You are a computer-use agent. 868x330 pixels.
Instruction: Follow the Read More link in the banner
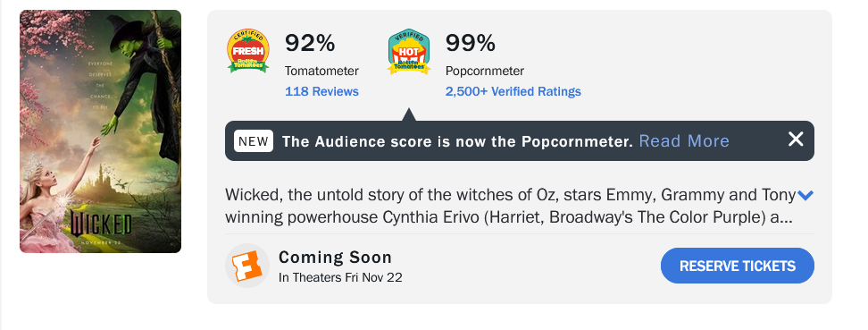click(684, 141)
